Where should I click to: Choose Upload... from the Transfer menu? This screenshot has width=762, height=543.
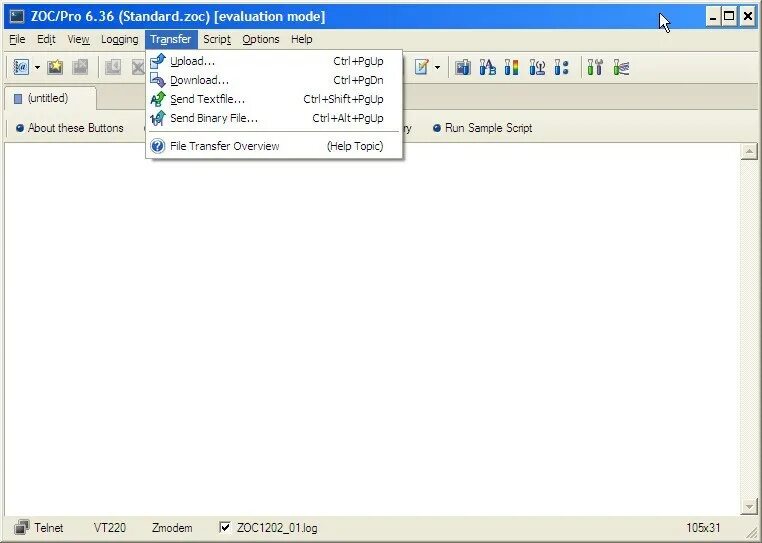point(274,61)
